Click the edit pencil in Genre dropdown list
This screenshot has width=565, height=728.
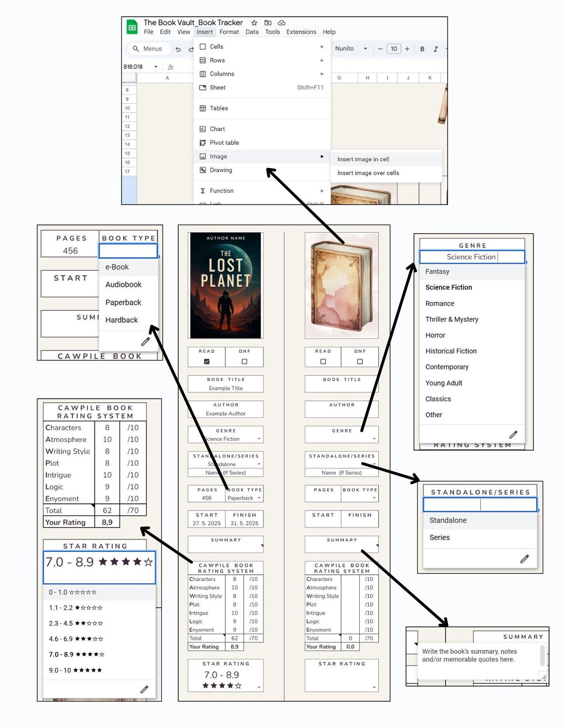pos(513,434)
